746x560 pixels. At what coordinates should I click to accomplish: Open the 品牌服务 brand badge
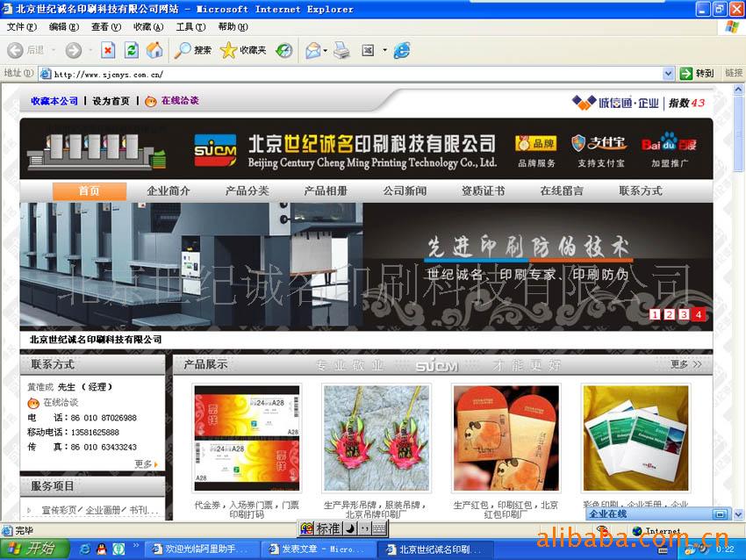tap(536, 151)
